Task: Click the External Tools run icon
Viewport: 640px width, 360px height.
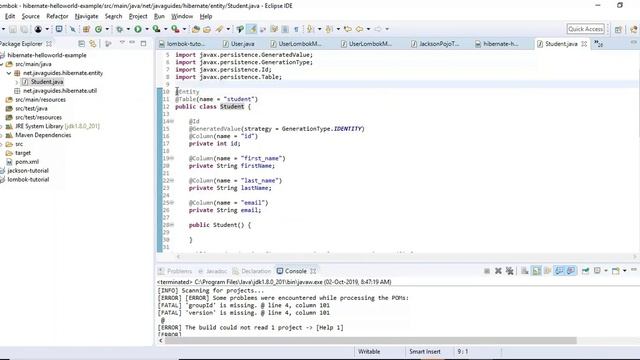Action: coord(175,29)
